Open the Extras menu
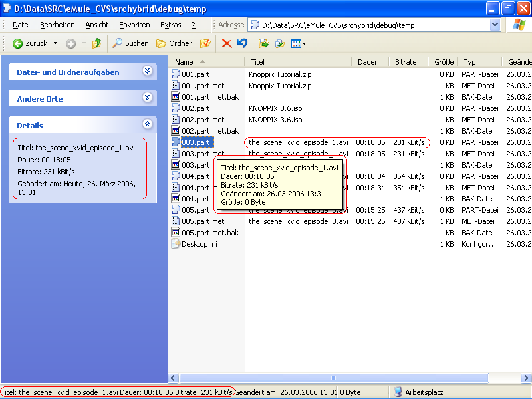 (x=170, y=25)
